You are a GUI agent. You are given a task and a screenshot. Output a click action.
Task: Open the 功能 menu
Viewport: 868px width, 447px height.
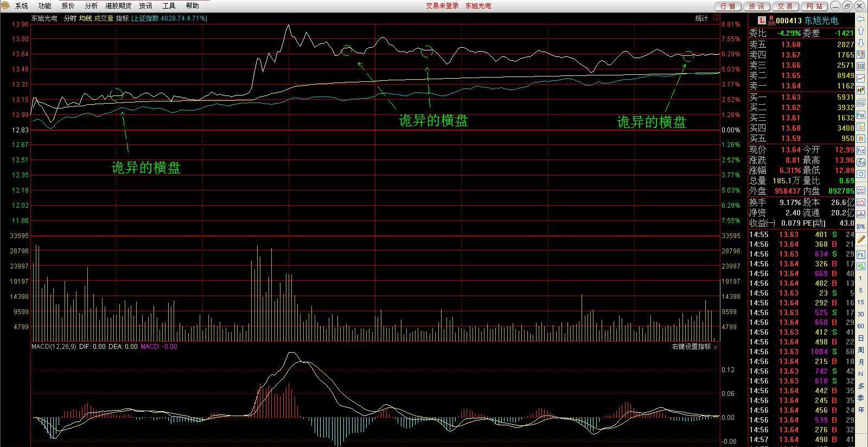(x=44, y=6)
